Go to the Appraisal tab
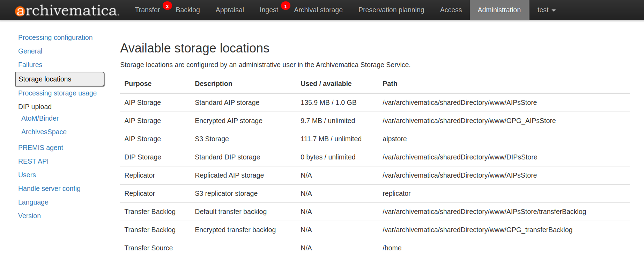The image size is (644, 257). click(x=229, y=10)
